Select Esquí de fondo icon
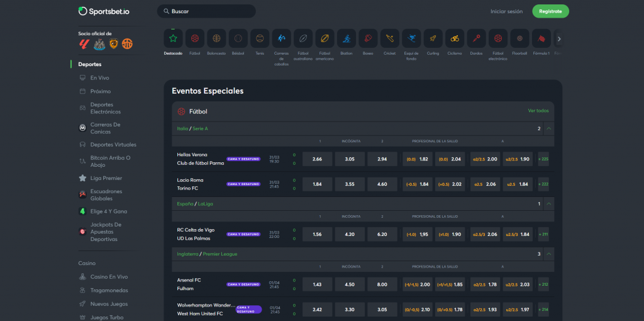644x321 pixels. click(411, 38)
